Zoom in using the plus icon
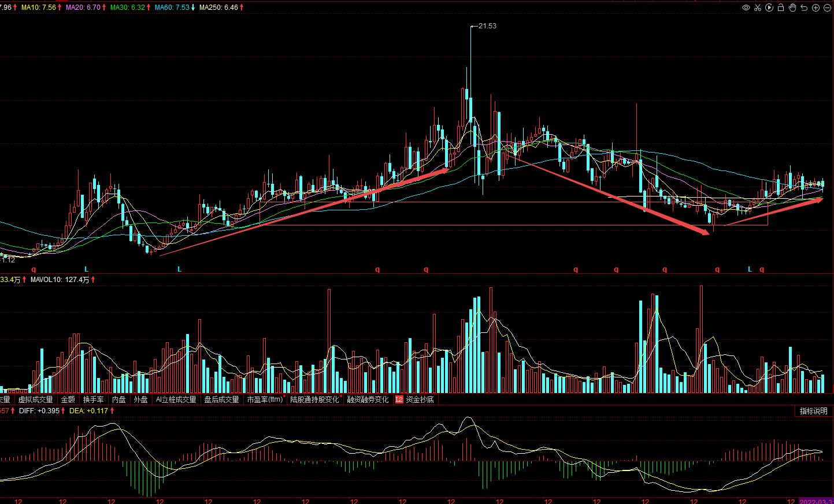 (x=816, y=8)
